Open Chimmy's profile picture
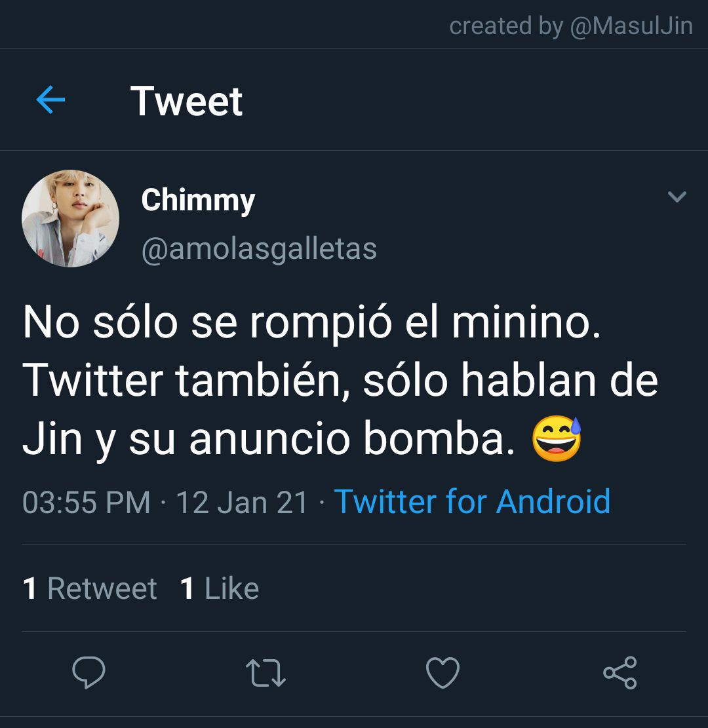Image resolution: width=708 pixels, height=728 pixels. click(70, 218)
